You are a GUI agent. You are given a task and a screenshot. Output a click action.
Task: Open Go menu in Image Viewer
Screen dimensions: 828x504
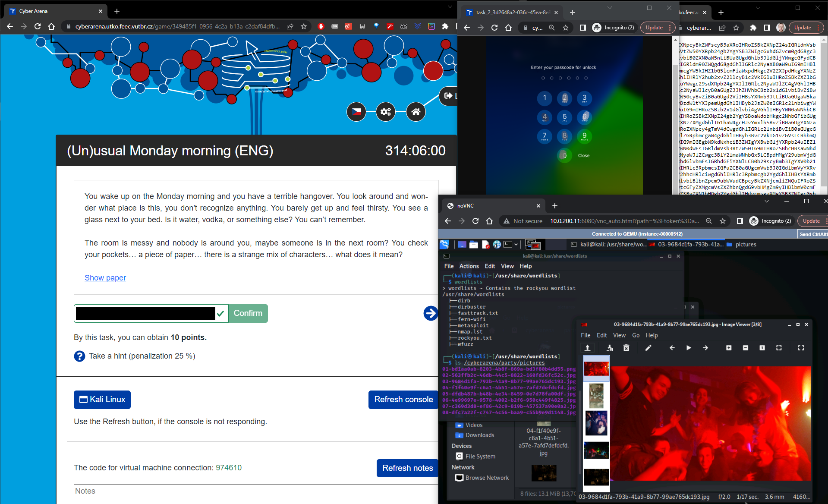pyautogui.click(x=636, y=335)
